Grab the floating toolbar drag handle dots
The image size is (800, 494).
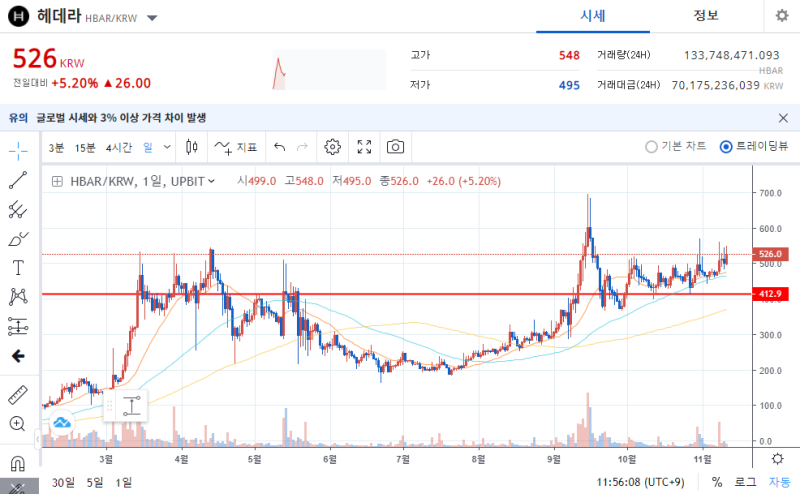pos(109,406)
